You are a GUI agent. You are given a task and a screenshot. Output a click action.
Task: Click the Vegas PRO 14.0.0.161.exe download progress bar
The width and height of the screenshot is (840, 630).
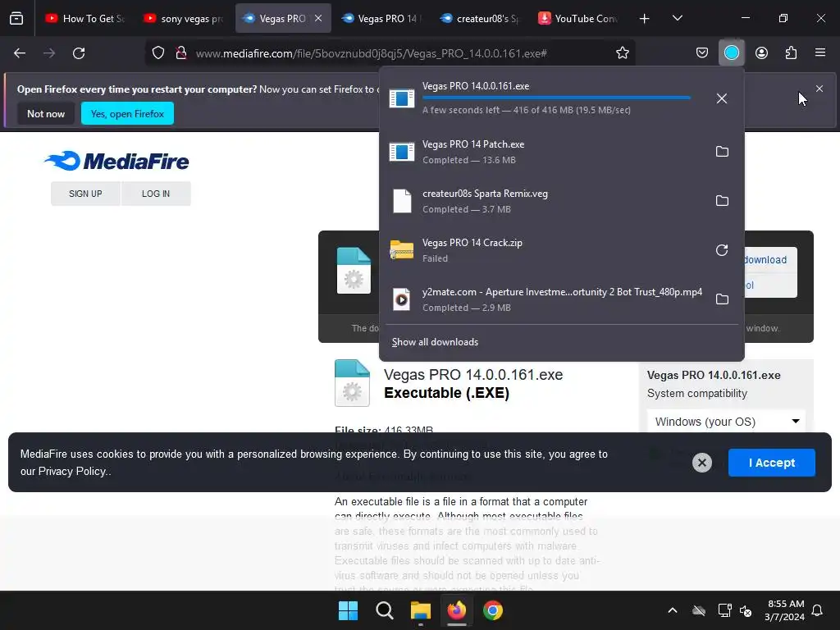tap(556, 98)
